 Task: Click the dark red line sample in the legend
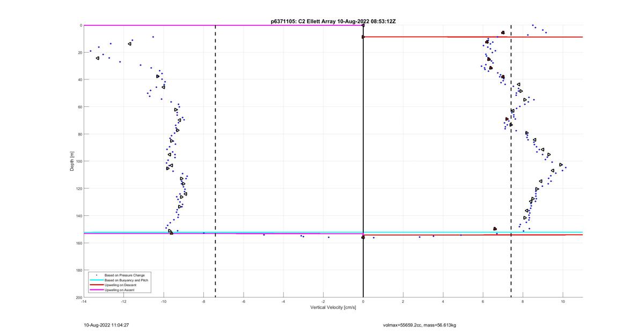tap(96, 285)
